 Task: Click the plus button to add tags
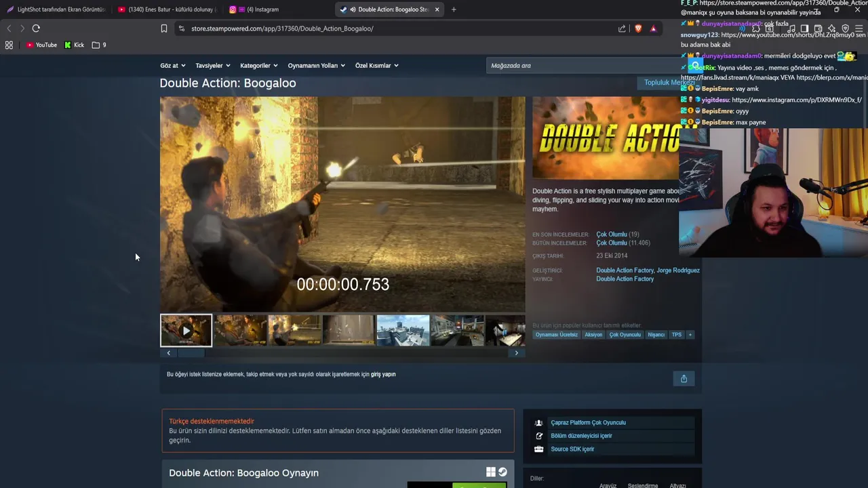coord(690,335)
